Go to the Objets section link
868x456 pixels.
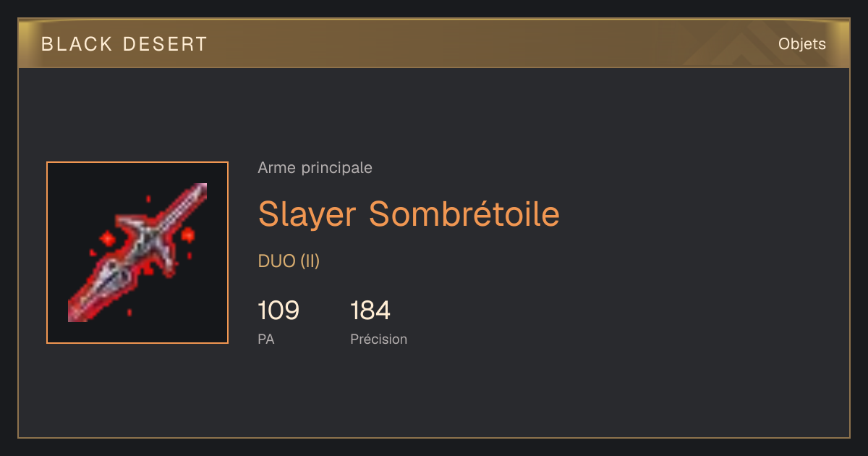[x=802, y=44]
